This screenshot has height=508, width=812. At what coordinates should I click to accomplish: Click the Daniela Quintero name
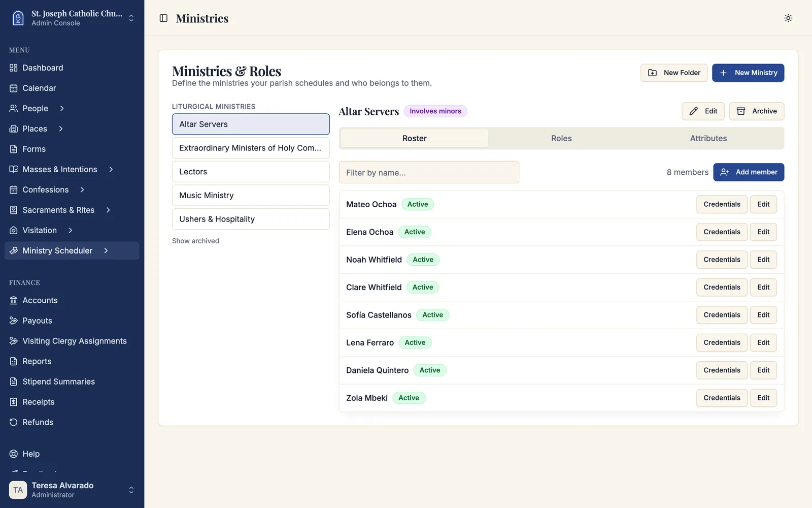[377, 371]
